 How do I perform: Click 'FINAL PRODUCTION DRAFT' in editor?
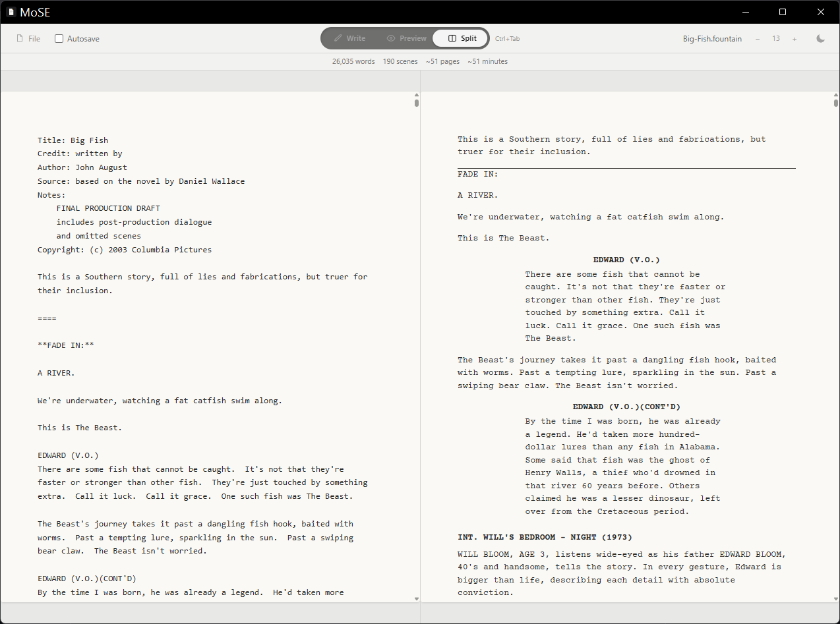[108, 208]
